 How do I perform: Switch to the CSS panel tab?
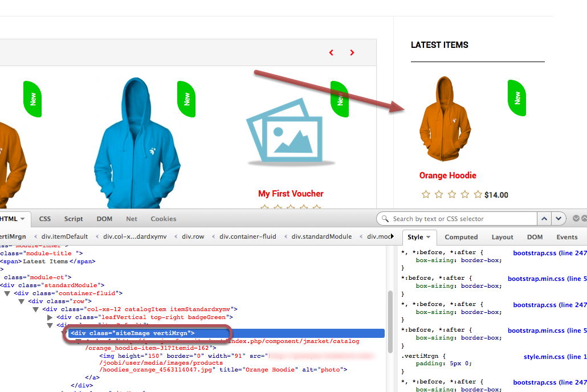(x=45, y=219)
